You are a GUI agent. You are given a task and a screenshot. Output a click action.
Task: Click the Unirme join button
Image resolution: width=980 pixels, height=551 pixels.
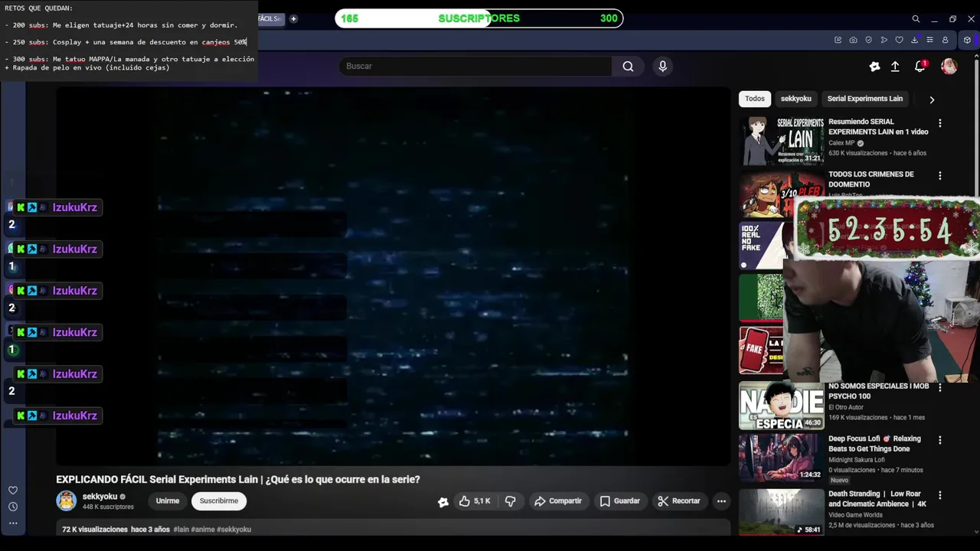(168, 501)
